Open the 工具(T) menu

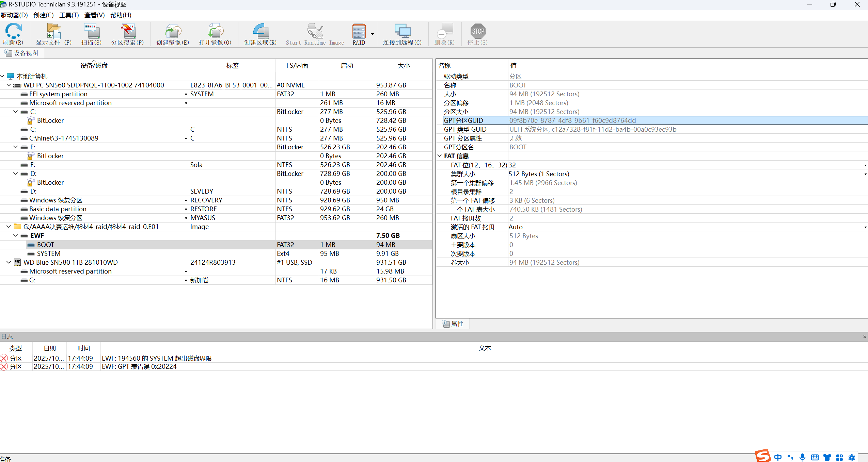[x=69, y=15]
